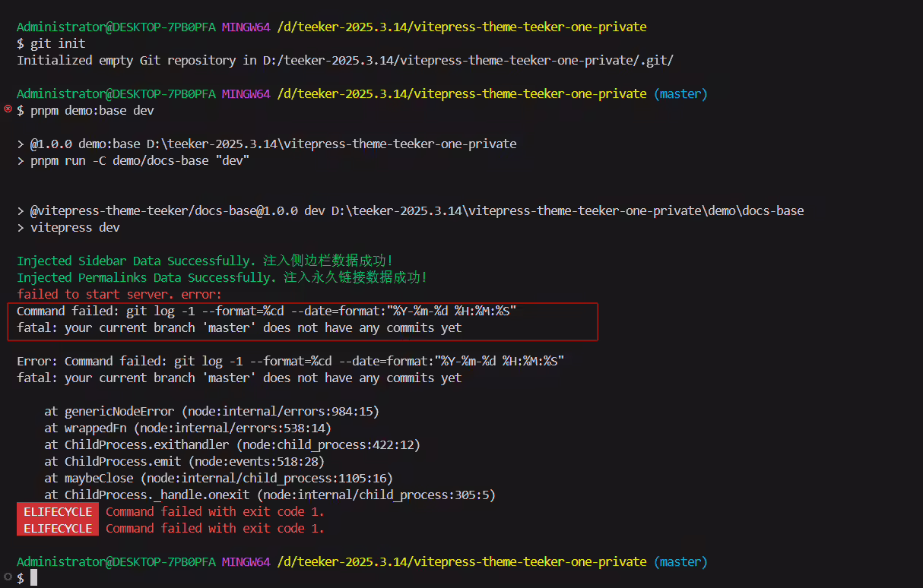Click the (master) branch label above the pnpm command
Screen dimensions: 923x588
680,93
